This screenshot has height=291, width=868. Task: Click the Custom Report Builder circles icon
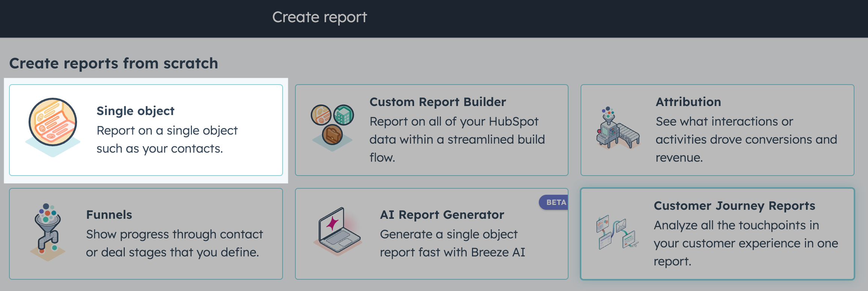click(332, 124)
